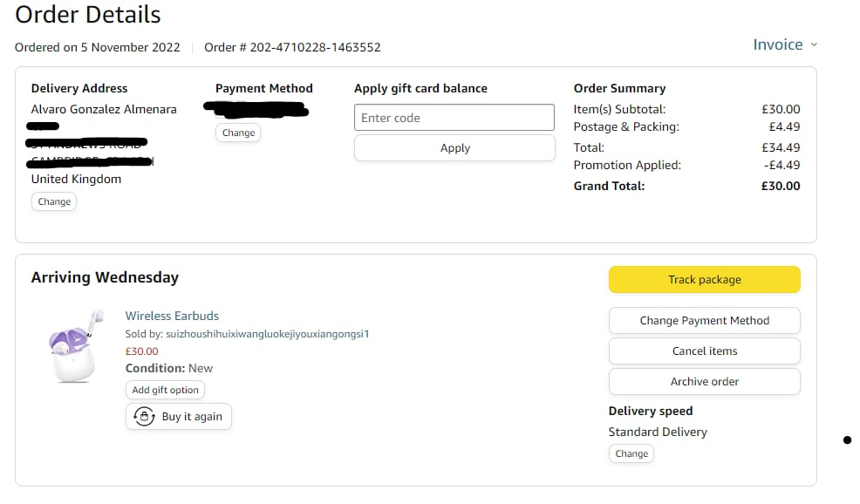
Task: Click the yellow Track package button
Action: (x=704, y=280)
